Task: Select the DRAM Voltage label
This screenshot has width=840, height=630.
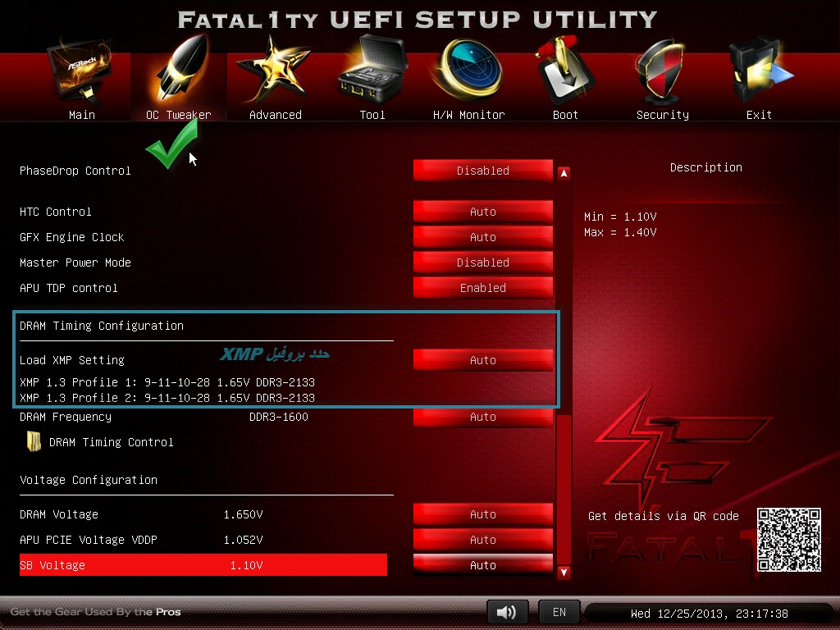Action: pyautogui.click(x=59, y=514)
